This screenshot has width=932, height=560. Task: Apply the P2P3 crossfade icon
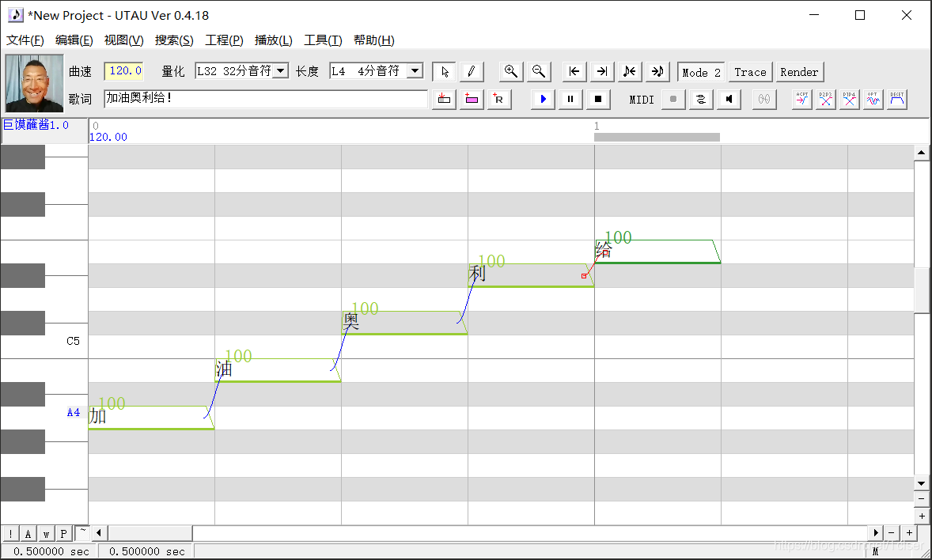coord(826,100)
